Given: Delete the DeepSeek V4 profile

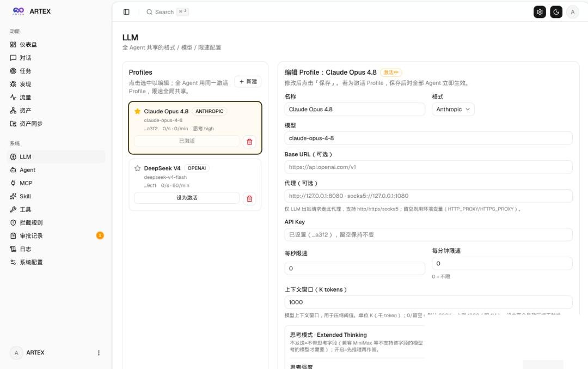Looking at the screenshot, I should coord(249,198).
